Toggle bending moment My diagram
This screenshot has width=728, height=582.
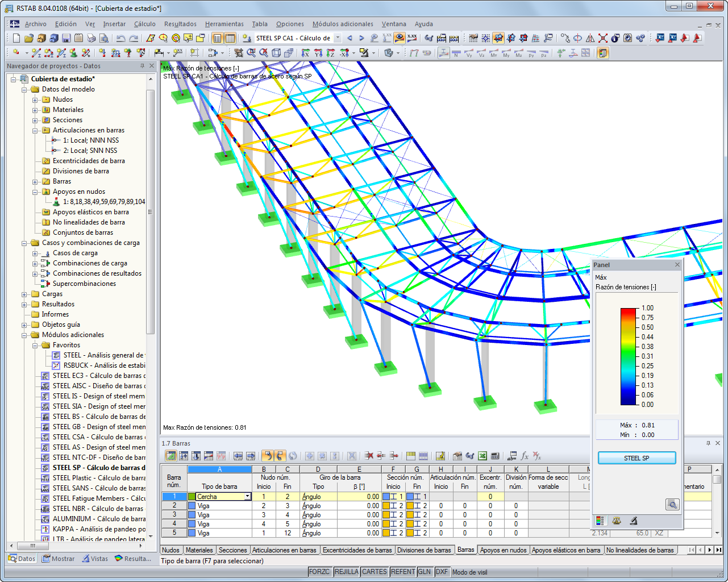click(x=506, y=53)
